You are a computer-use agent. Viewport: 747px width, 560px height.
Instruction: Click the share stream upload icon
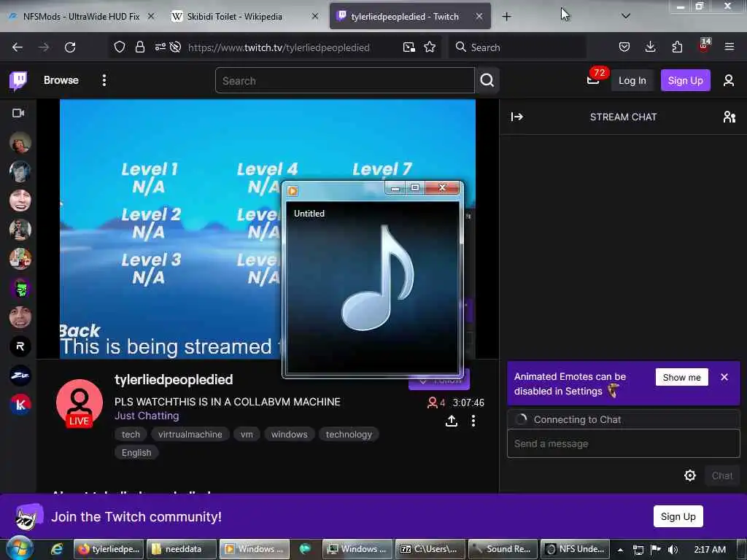point(451,421)
